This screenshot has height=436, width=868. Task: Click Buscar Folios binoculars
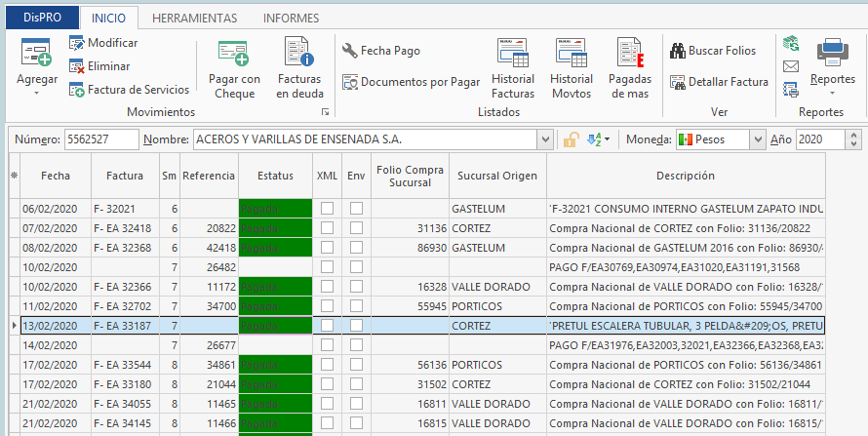pyautogui.click(x=713, y=51)
